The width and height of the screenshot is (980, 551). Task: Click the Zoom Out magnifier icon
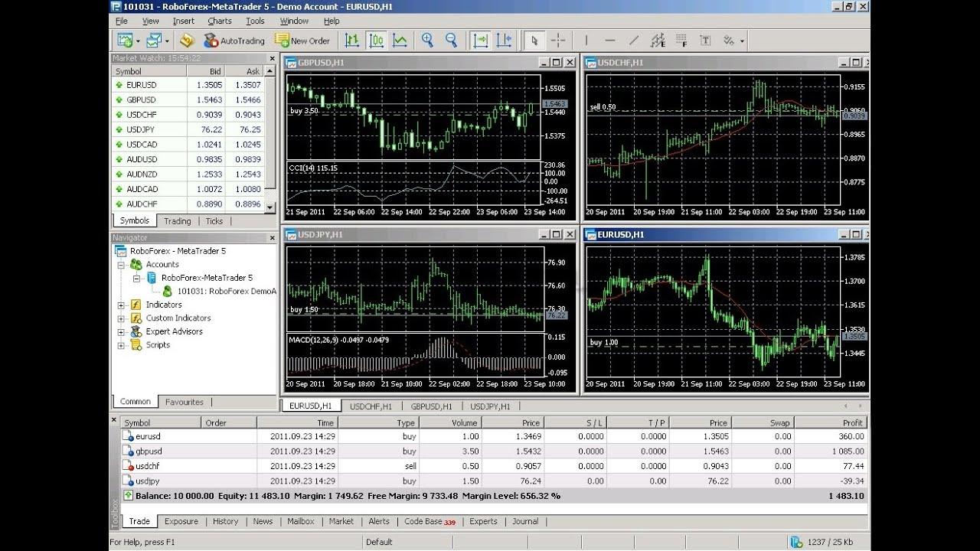[x=451, y=41]
